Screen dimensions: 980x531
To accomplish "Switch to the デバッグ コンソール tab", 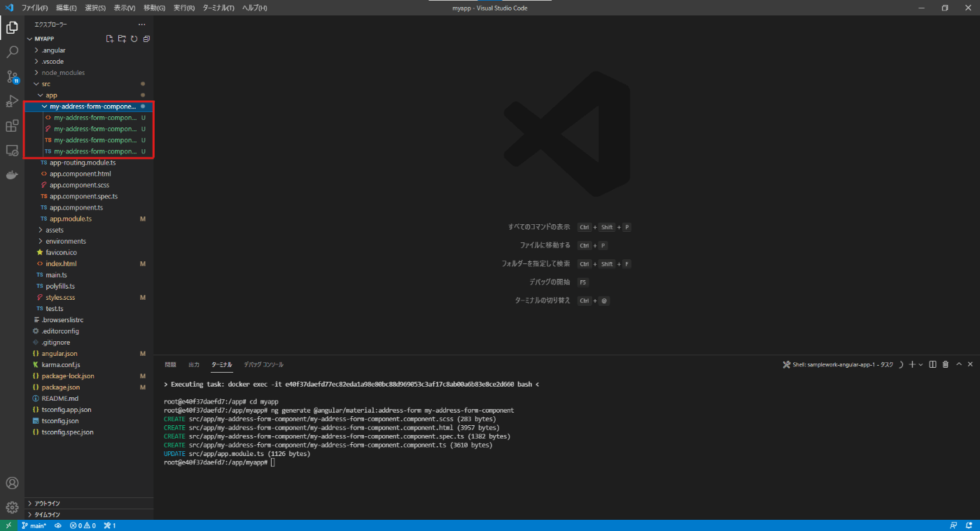I will (263, 365).
